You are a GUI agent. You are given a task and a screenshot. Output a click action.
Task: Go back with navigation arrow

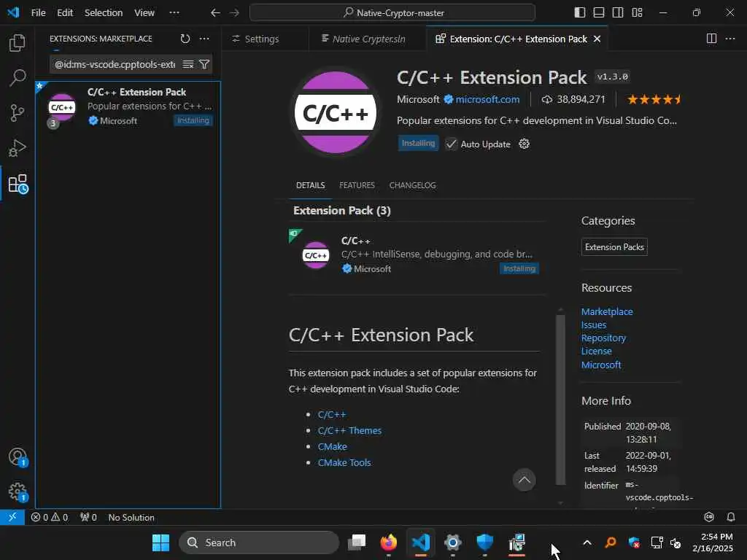point(215,13)
